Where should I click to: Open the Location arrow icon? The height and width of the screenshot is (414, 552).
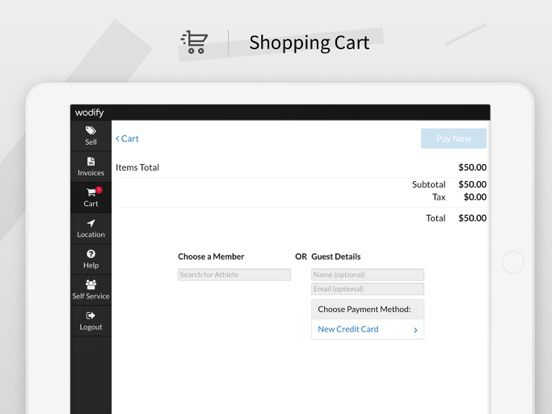click(x=91, y=223)
